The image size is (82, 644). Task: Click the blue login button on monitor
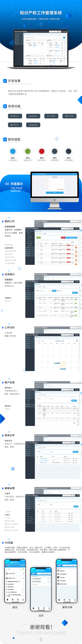(55, 193)
